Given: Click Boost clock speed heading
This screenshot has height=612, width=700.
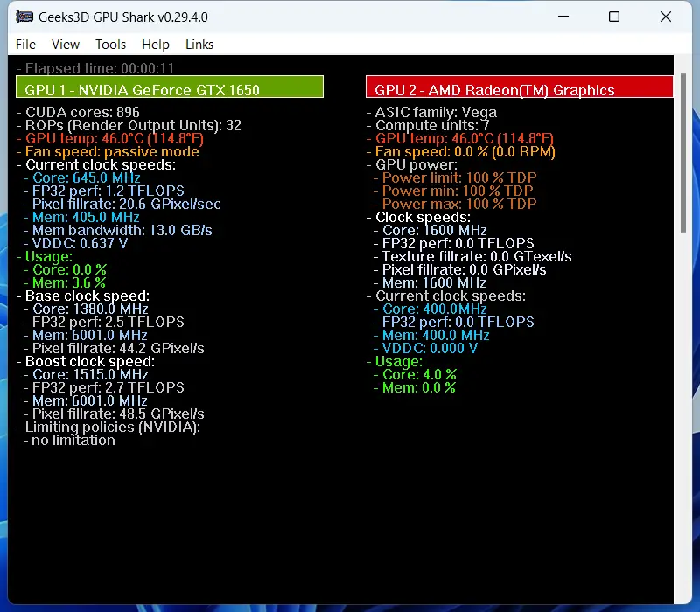Looking at the screenshot, I should pyautogui.click(x=86, y=361).
